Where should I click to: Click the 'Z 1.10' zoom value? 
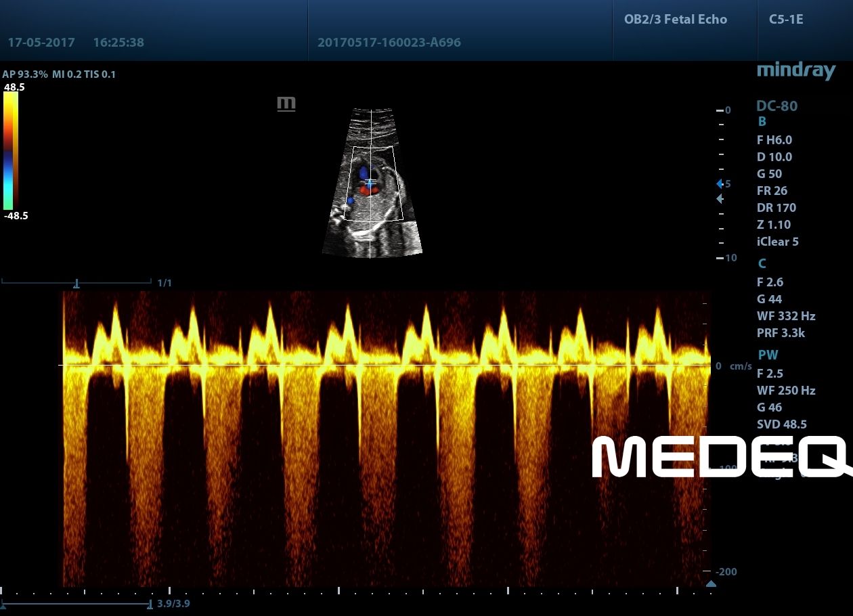(774, 225)
